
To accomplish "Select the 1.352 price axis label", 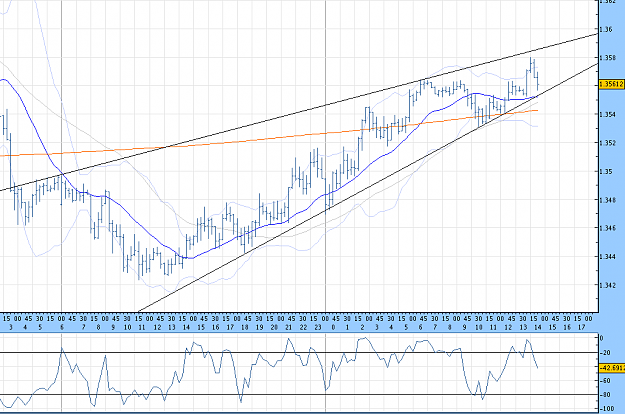I will [x=608, y=143].
